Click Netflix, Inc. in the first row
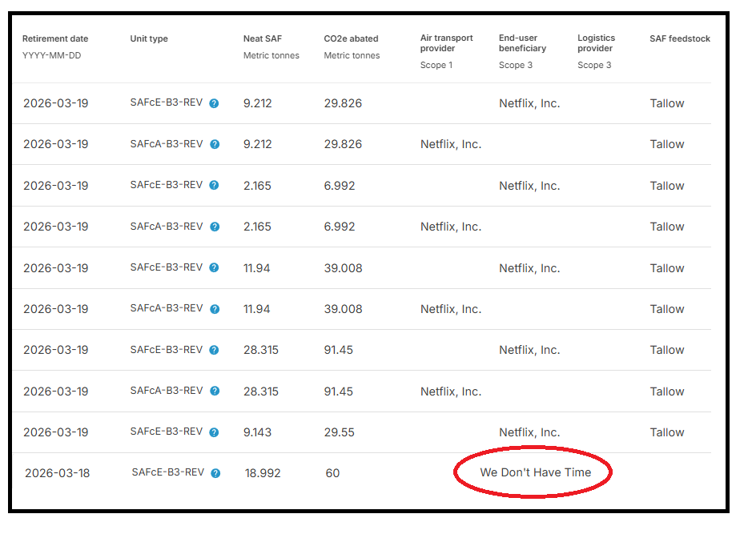Viewport: 756px width, 538px height. pyautogui.click(x=529, y=103)
